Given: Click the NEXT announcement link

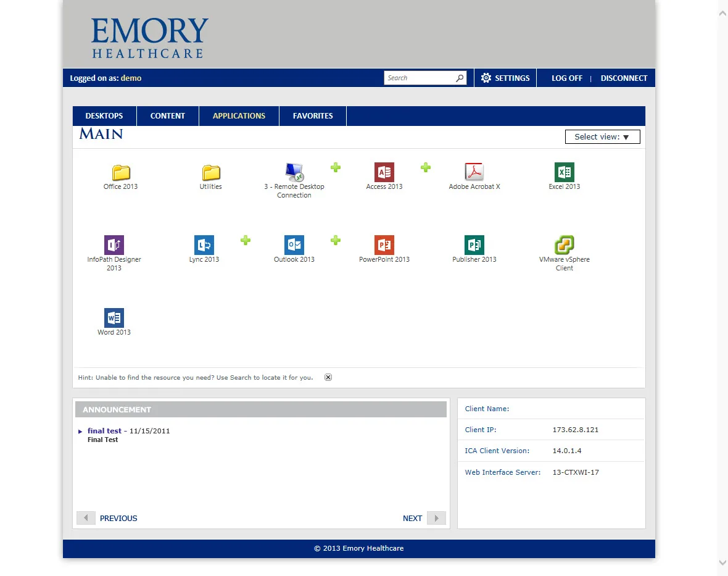Looking at the screenshot, I should (412, 518).
